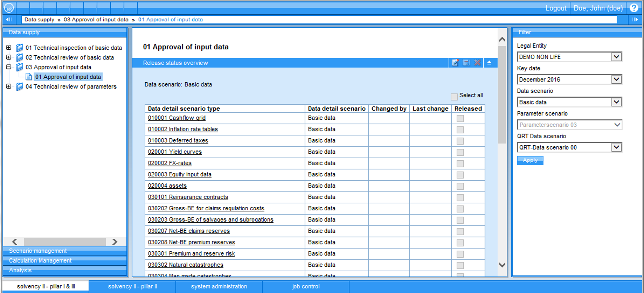
Task: Check Released box for Yield curves
Action: click(460, 152)
